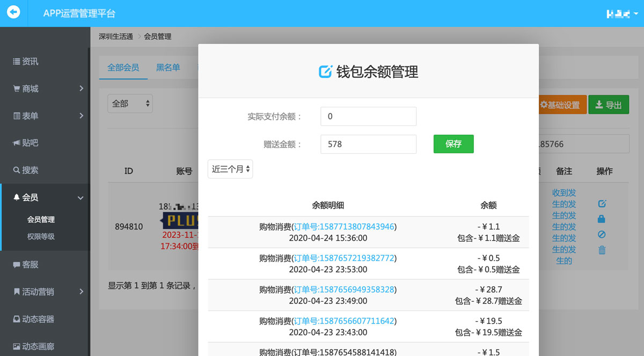Open 客服 via its chat bubble icon
This screenshot has width=644, height=356.
(x=17, y=265)
